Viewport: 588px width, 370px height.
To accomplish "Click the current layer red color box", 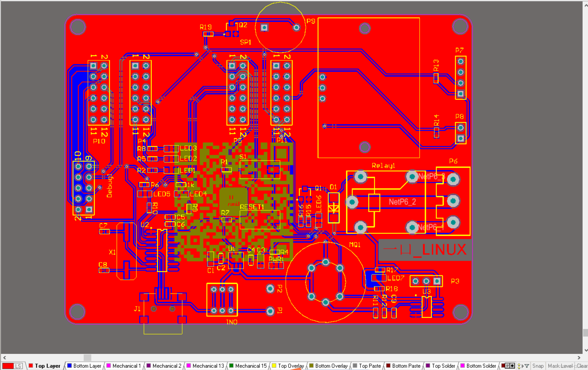I will click(x=8, y=366).
